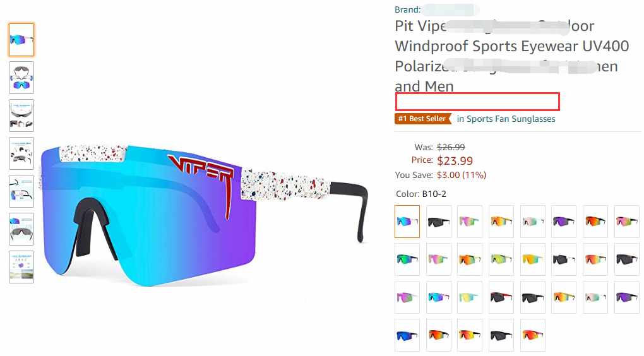Pick the pale yellow lens light-blue frame variant
The image size is (644, 356).
tap(470, 297)
